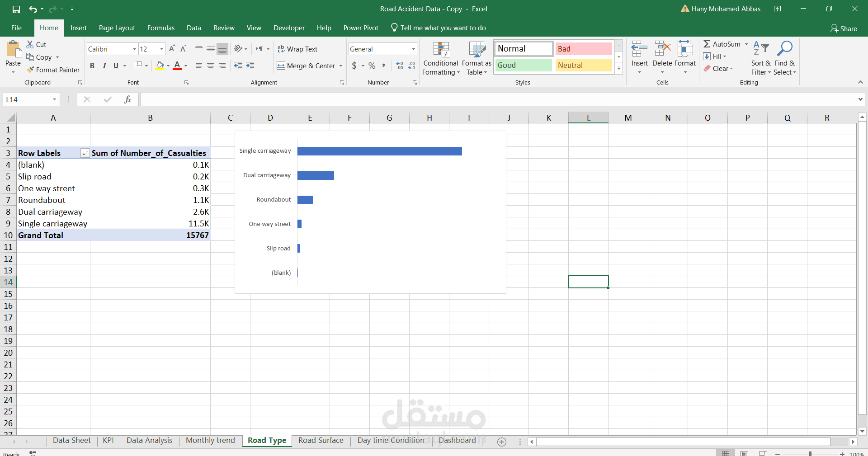Decrease decimal places
868x456 pixels.
(411, 66)
